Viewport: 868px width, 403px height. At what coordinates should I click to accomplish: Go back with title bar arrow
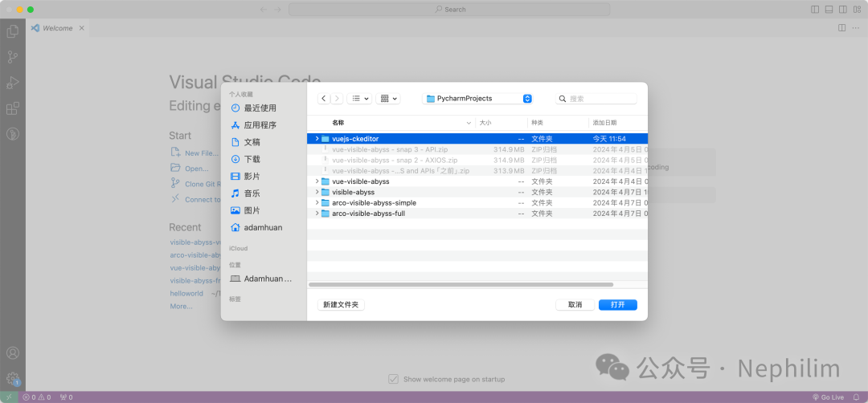coord(264,10)
